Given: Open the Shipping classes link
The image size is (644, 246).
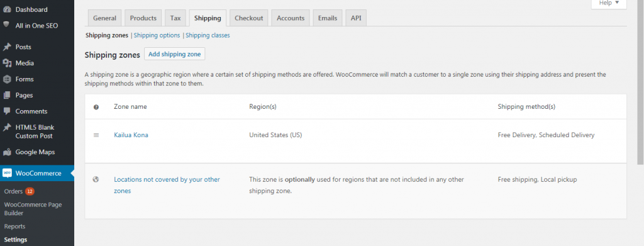Looking at the screenshot, I should (208, 35).
